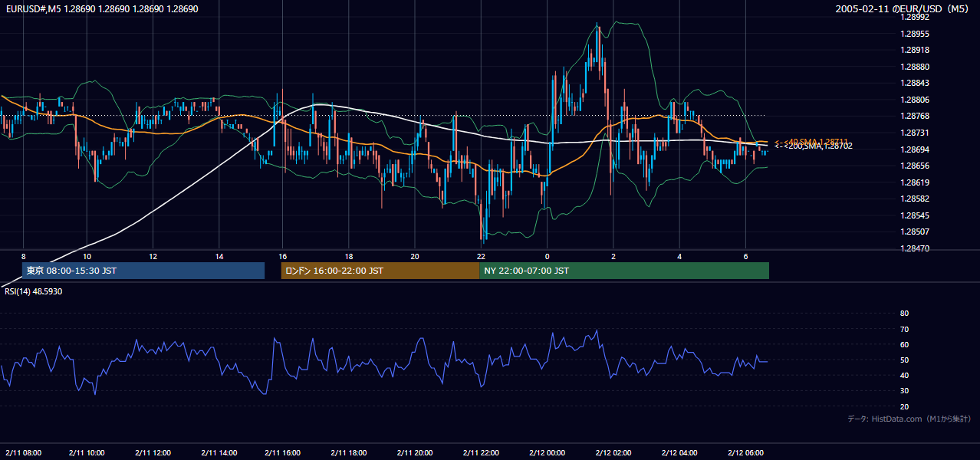980x460 pixels.
Task: Click price axis label 1.28694
Action: pyautogui.click(x=915, y=149)
